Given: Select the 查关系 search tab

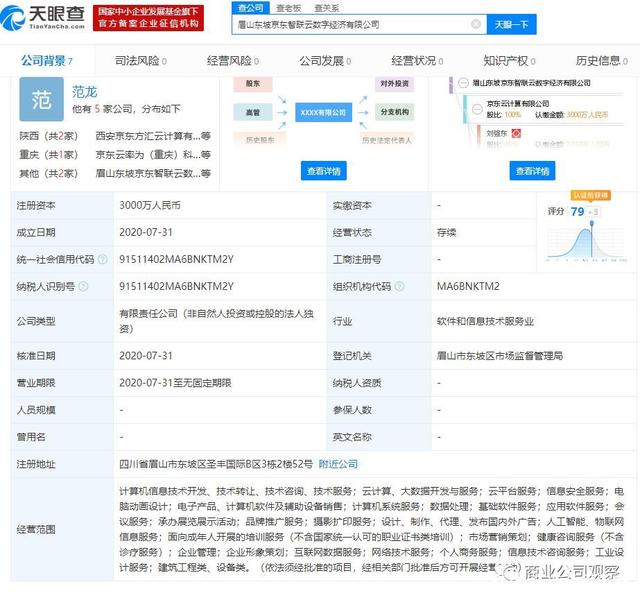Looking at the screenshot, I should [327, 8].
